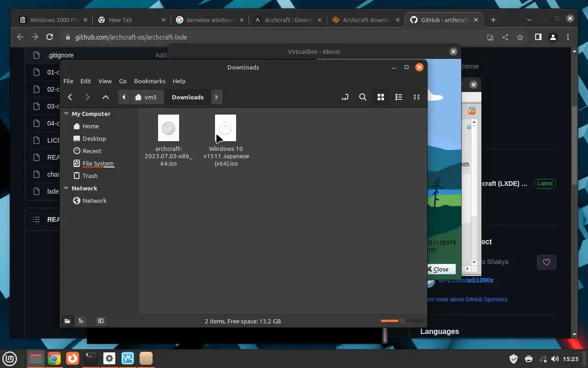Reload the GitHub page
Screen dimensions: 588x368
[50, 37]
